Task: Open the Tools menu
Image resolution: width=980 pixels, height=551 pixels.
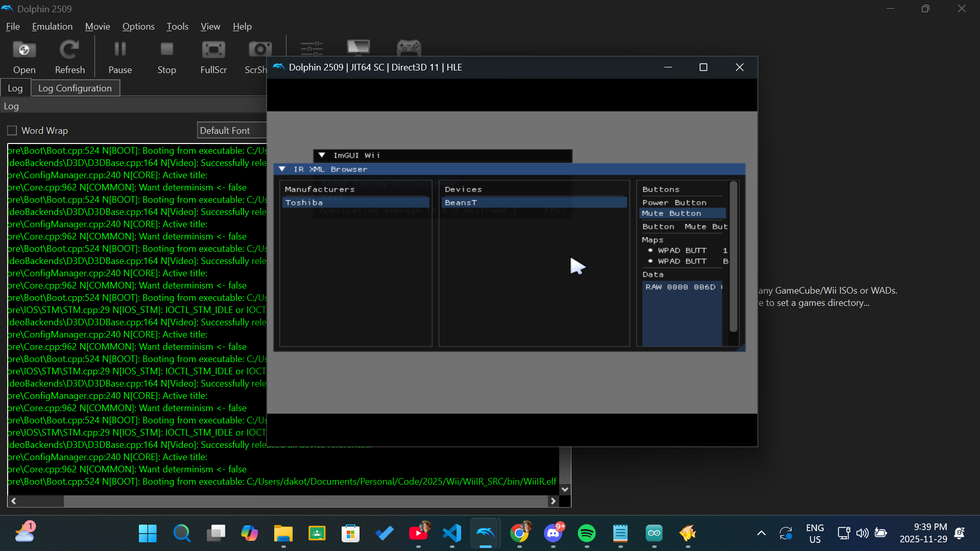Action: [x=177, y=27]
